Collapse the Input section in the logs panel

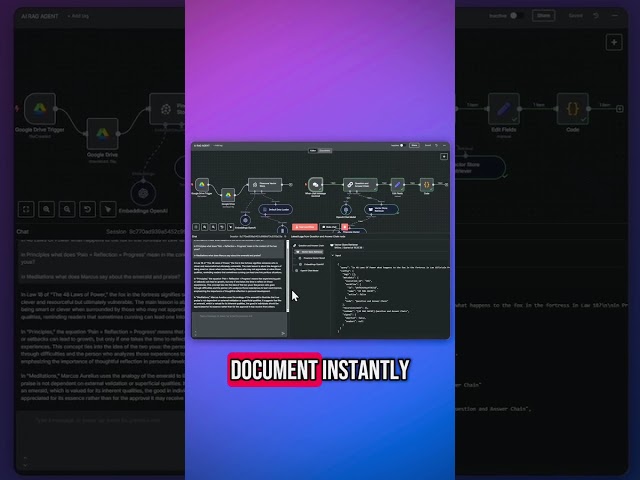(x=333, y=256)
